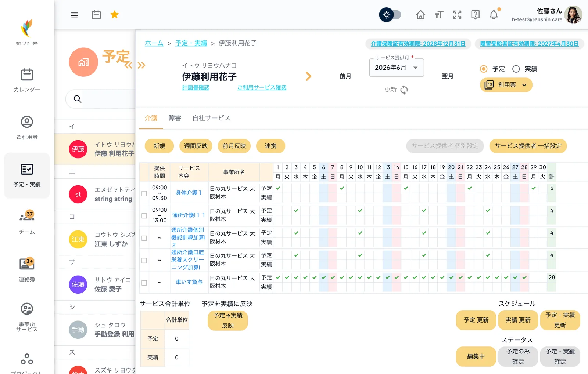Screen dimensions: 588x374
Task: Click the 実績 更新 schedule button
Action: click(x=518, y=320)
